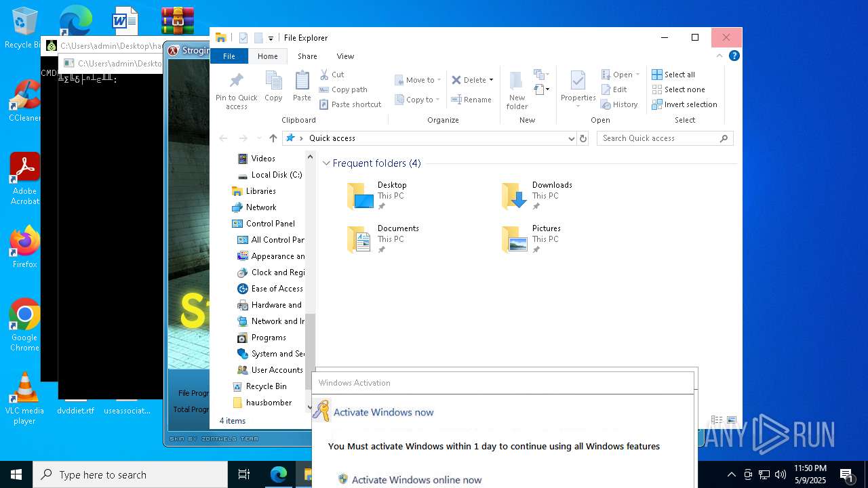Viewport: 868px width, 488px height.
Task: Click Cut in Clipboard group
Action: (332, 75)
